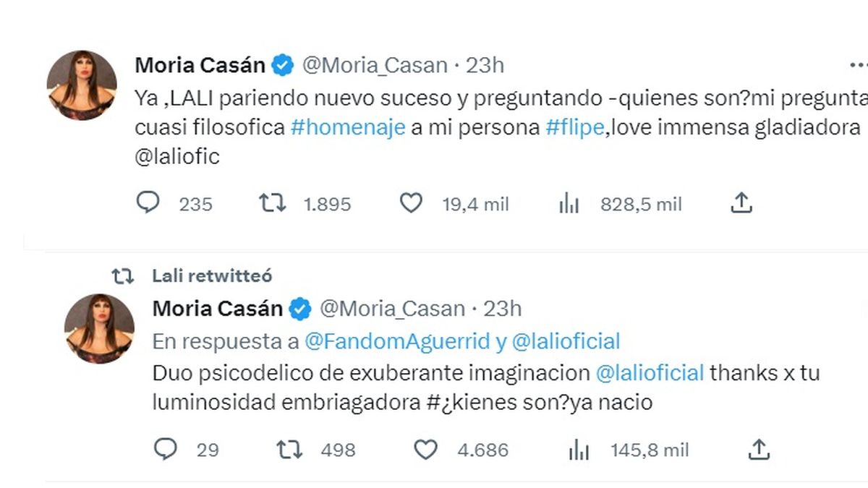View analytics showing 145,8 mil views
The width and height of the screenshot is (868, 488).
pyautogui.click(x=579, y=450)
